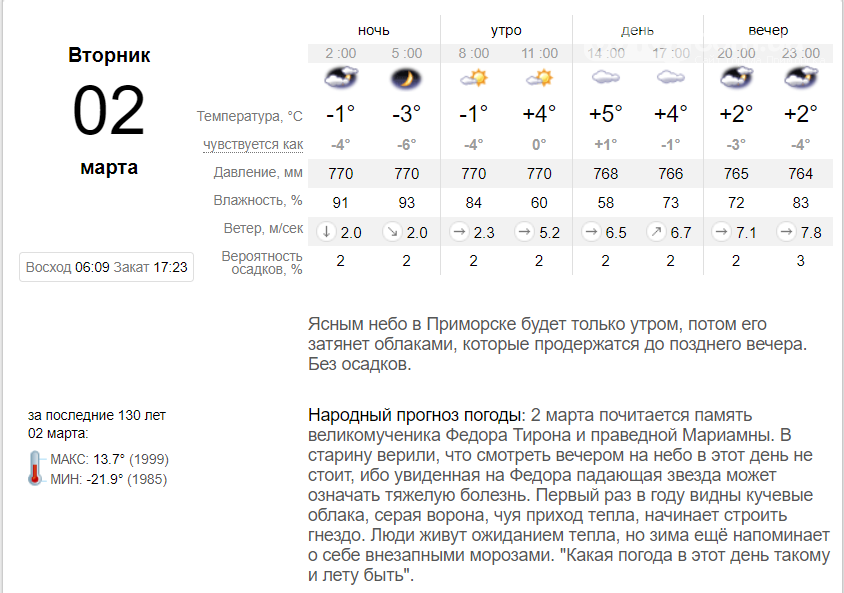This screenshot has height=593, width=844.
Task: Click the 11:00 sunny weather icon
Action: [539, 78]
